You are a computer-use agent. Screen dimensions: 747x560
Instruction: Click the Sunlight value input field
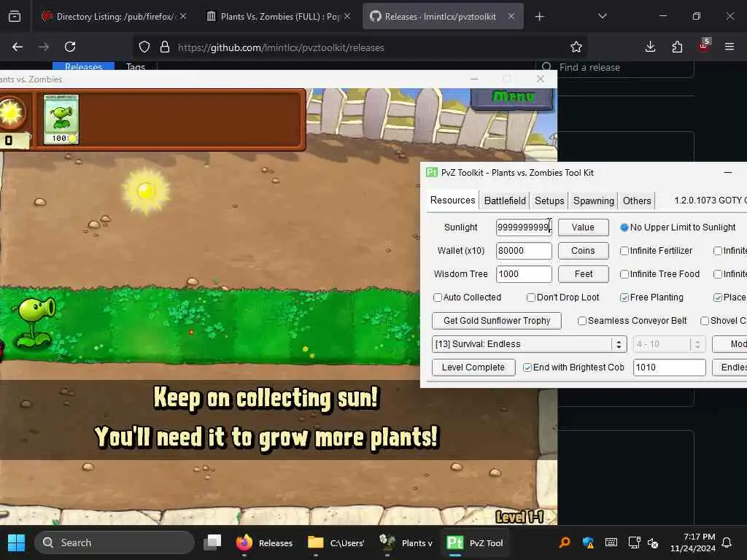click(x=524, y=227)
